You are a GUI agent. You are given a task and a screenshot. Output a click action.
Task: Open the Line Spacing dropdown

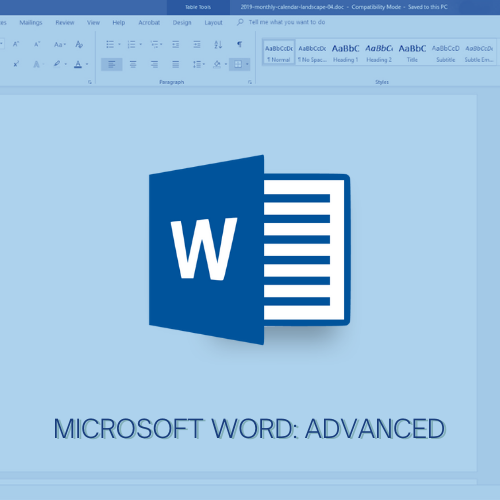tap(199, 64)
